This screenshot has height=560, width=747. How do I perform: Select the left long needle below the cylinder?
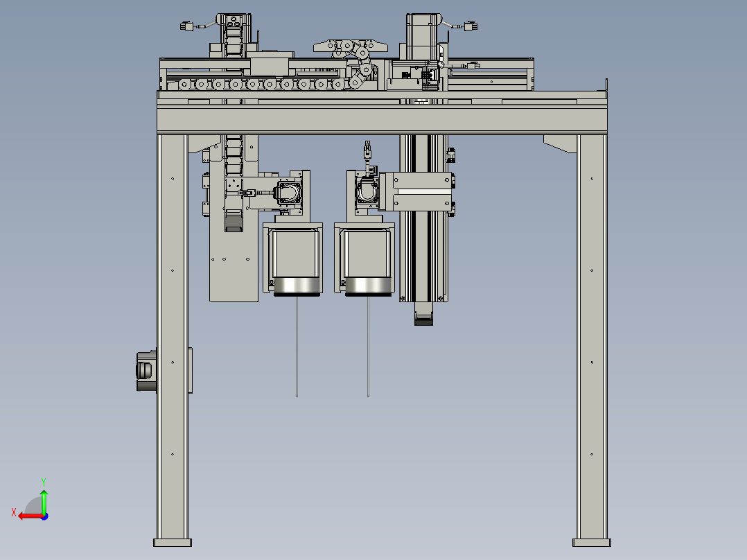(x=297, y=346)
